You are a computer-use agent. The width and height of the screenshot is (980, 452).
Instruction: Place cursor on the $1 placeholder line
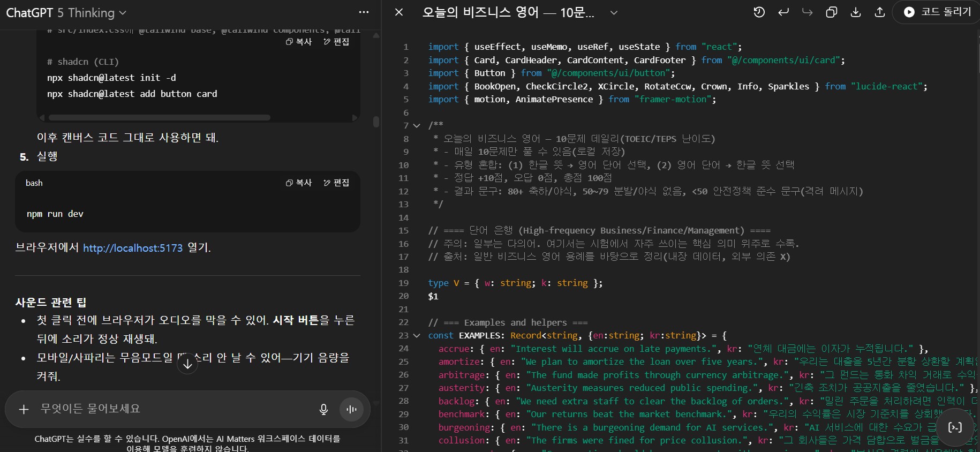pos(433,296)
